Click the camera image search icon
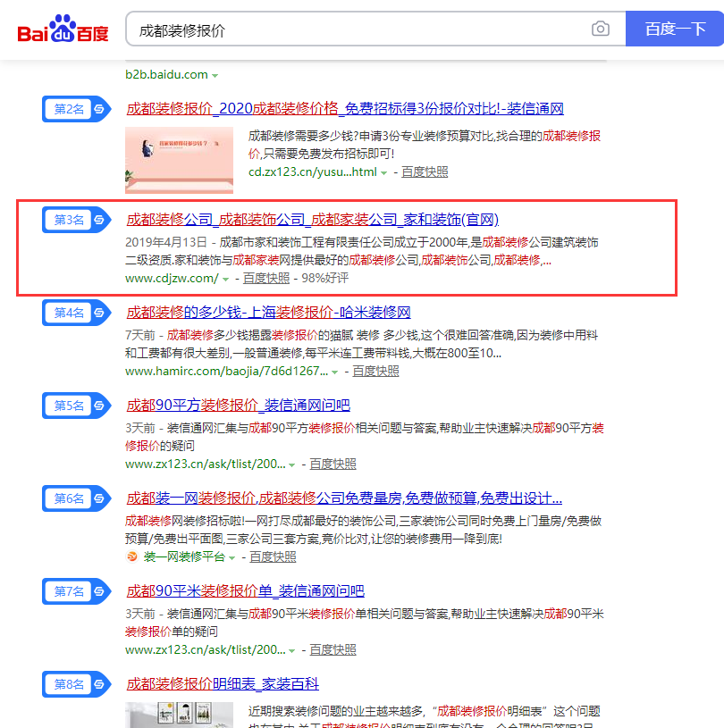The width and height of the screenshot is (724, 728). (x=601, y=29)
